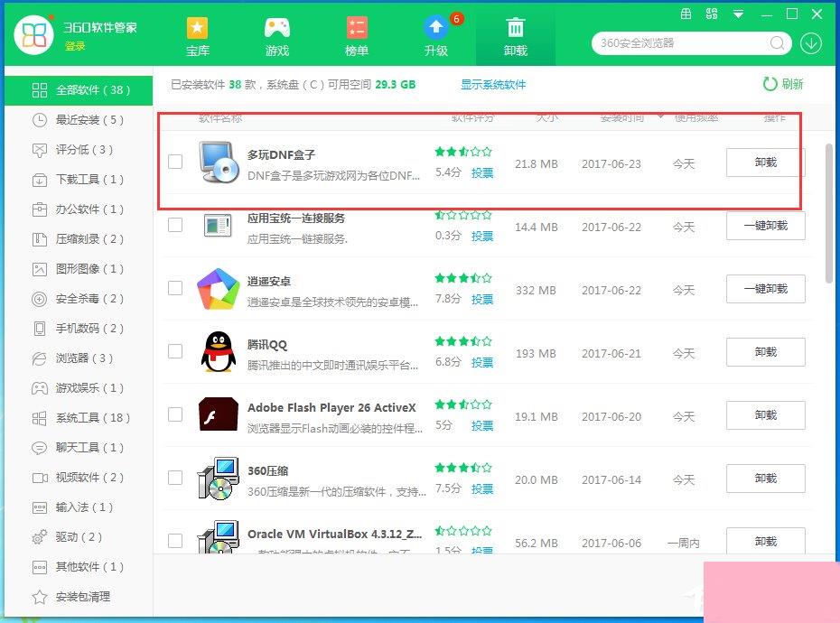Uninstall 多玩DNF盒子 with 卸载 button
This screenshot has height=623, width=840.
[766, 163]
